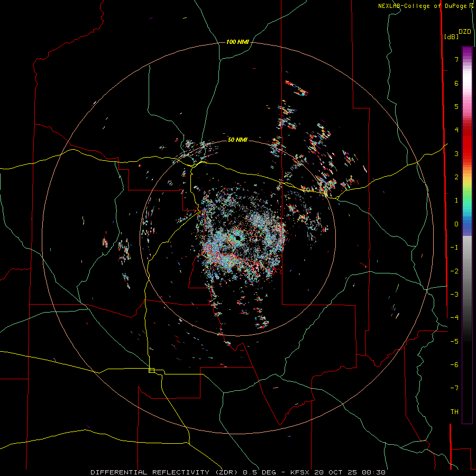Click the DZD legend title
The height and width of the screenshot is (476, 476).
click(465, 32)
